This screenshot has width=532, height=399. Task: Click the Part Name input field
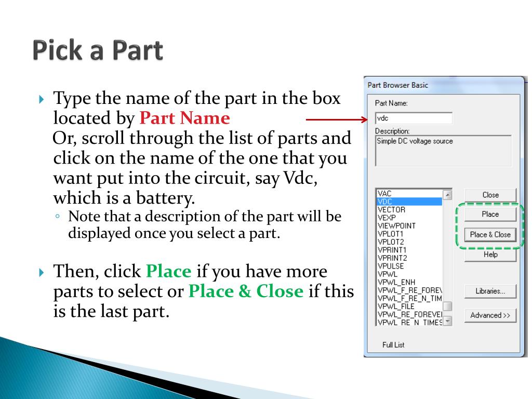[x=414, y=118]
